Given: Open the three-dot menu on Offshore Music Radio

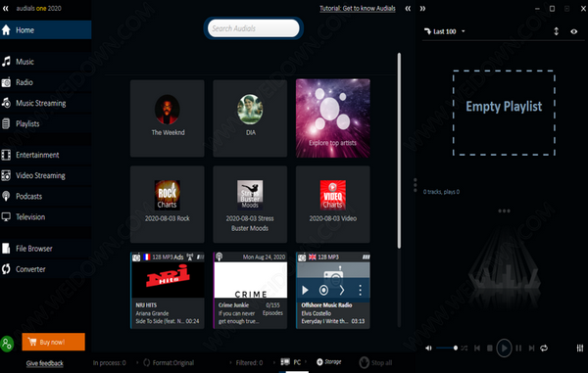Looking at the screenshot, I should (x=360, y=290).
